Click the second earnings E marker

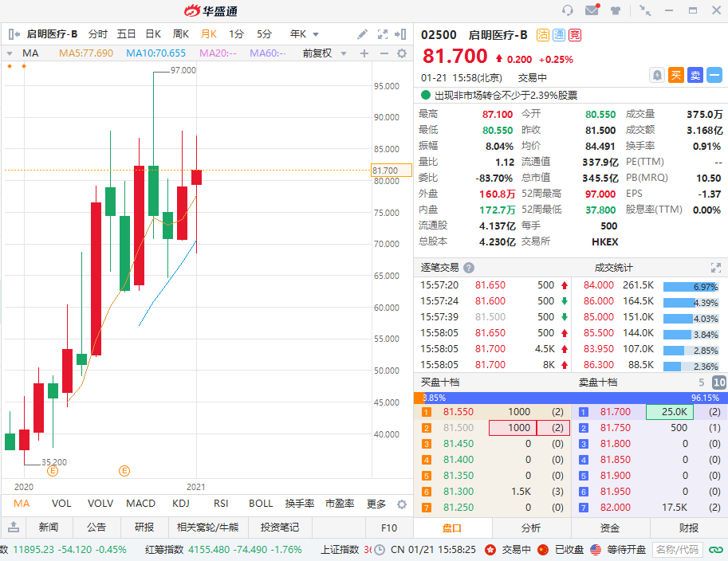pos(124,471)
